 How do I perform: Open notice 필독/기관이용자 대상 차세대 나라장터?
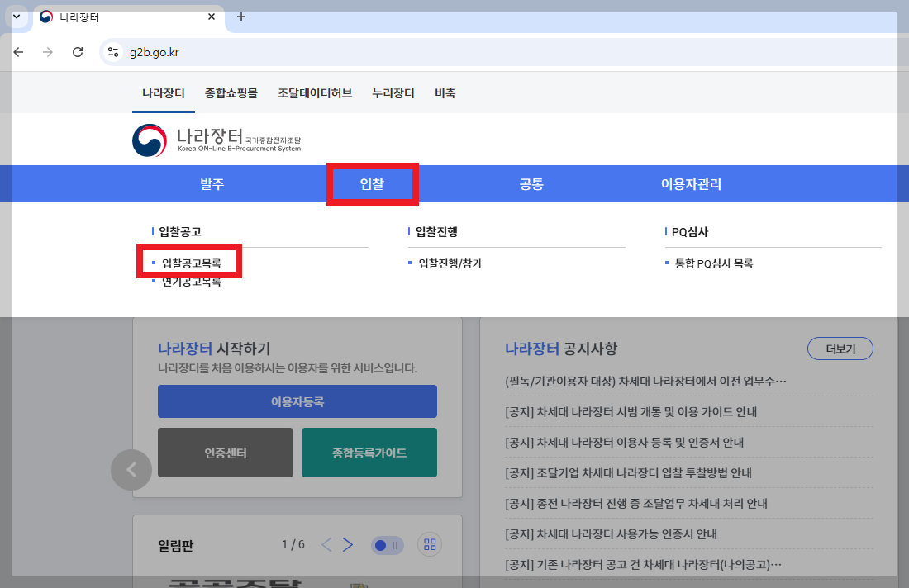click(646, 382)
